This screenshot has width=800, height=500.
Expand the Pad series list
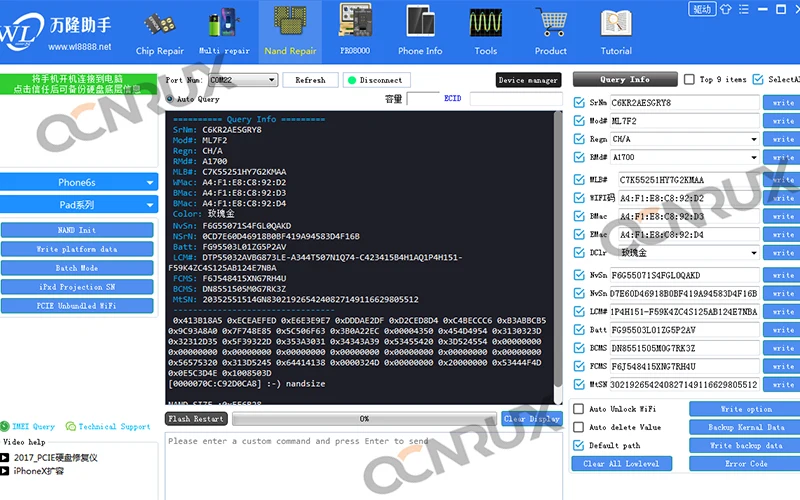coord(79,205)
